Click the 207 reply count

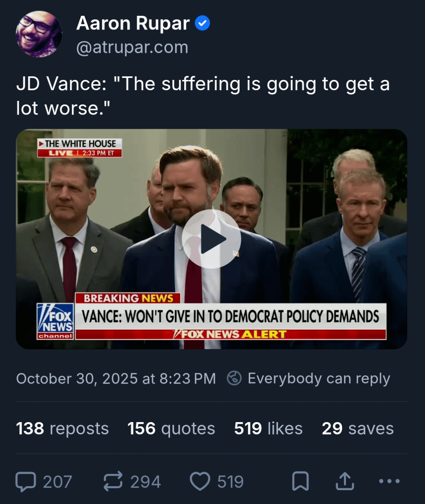[57, 482]
